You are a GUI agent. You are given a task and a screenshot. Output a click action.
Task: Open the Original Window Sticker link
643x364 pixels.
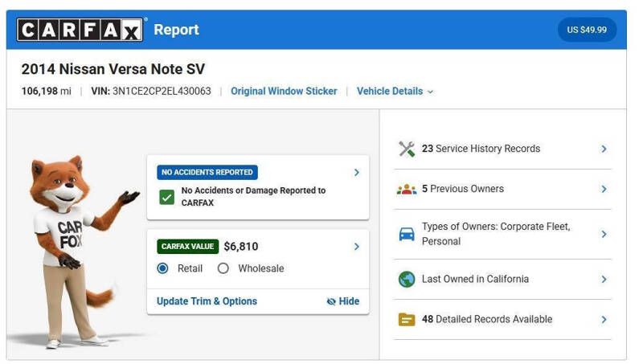(x=284, y=91)
